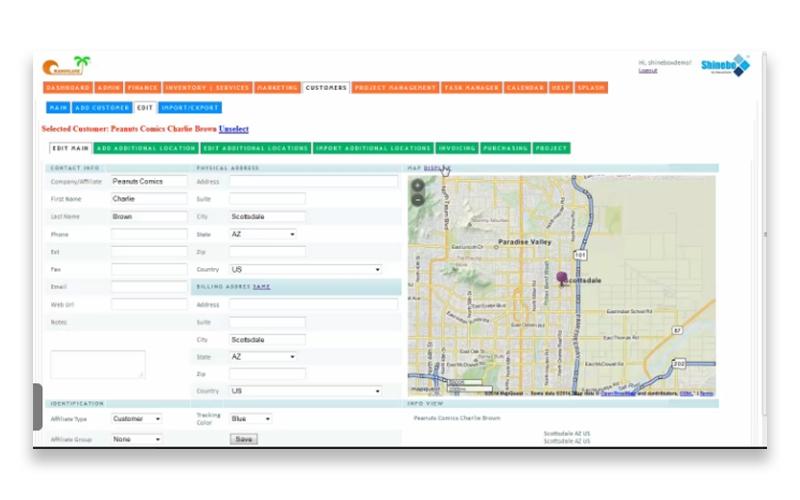Click the Last Name field

click(149, 216)
